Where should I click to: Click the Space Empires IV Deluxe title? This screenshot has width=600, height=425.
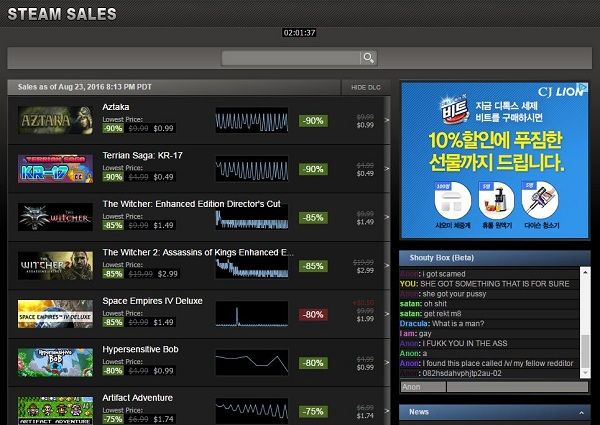point(152,301)
